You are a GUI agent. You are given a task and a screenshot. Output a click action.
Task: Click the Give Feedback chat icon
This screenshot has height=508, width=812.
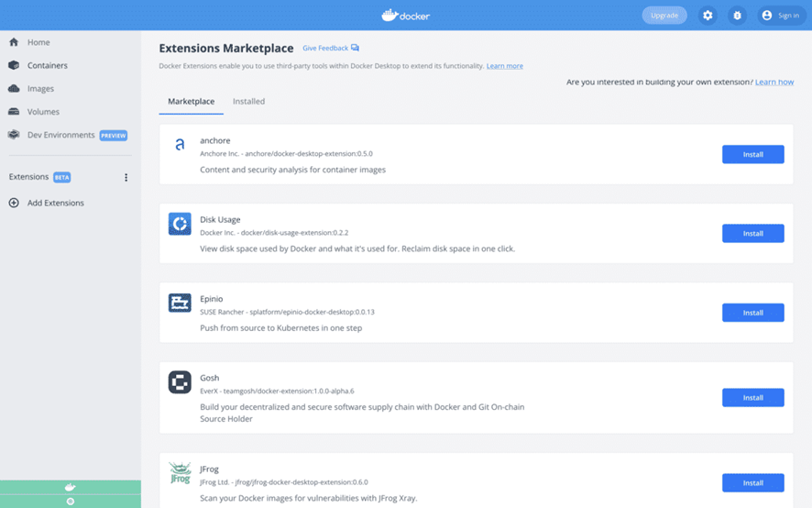point(355,48)
